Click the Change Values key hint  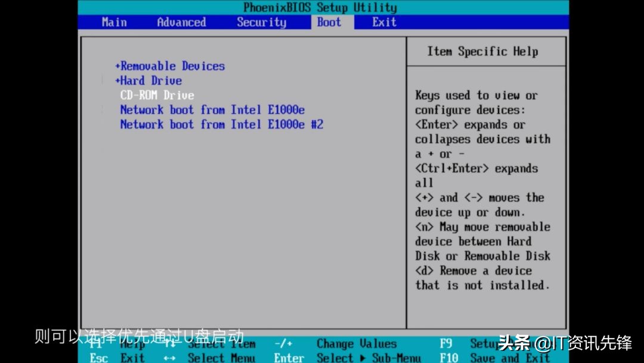coord(357,344)
